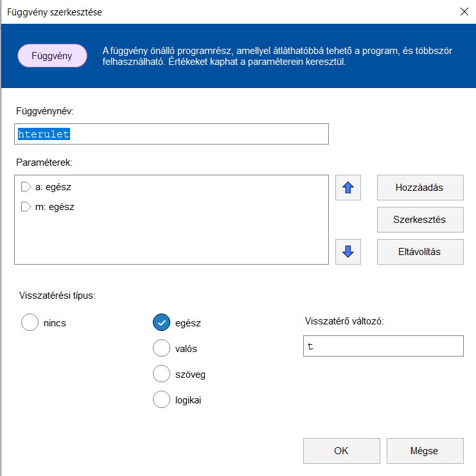Move the selected parameter up with the arrow
The height and width of the screenshot is (476, 476).
point(348,188)
